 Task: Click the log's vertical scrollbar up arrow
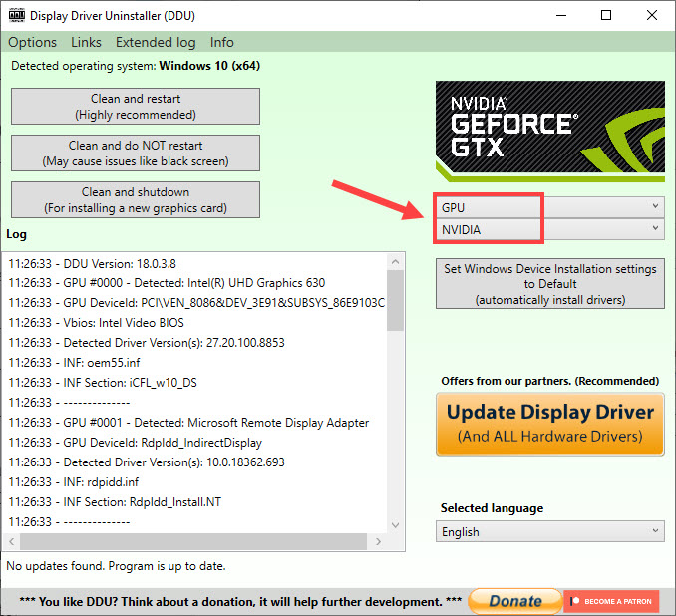coord(396,260)
